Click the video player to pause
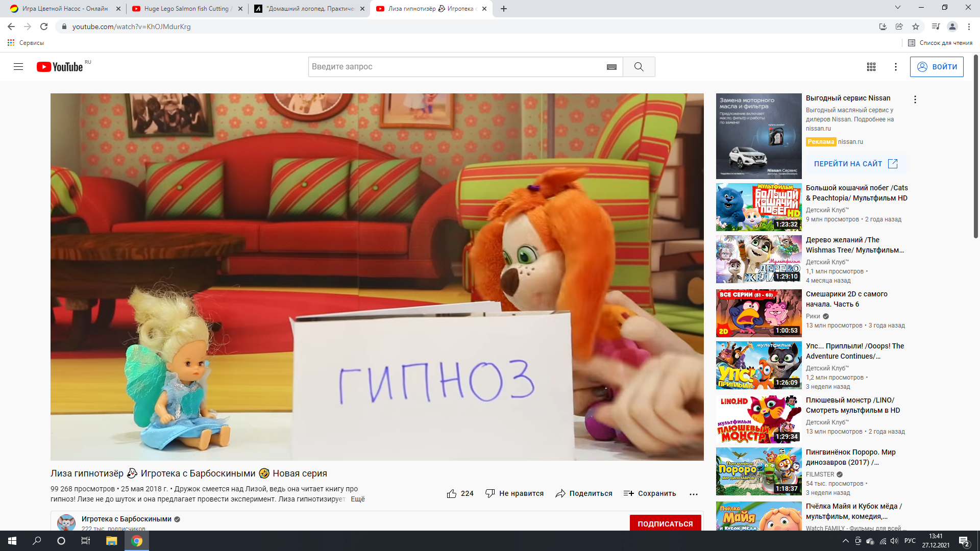 (x=377, y=277)
